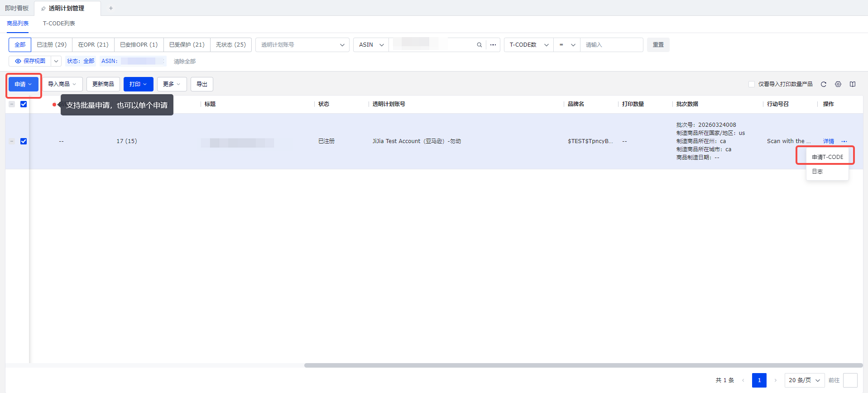868x393 pixels.
Task: Open the 详情 link in the row
Action: point(829,141)
